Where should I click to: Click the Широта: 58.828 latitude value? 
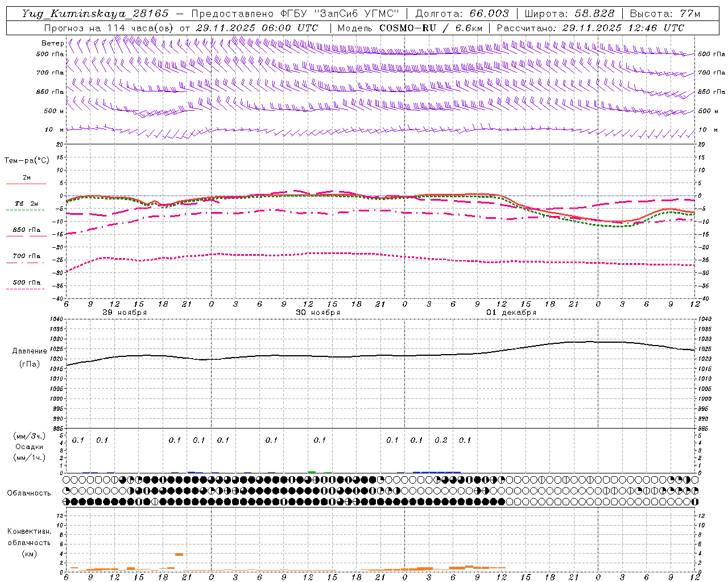tap(569, 14)
